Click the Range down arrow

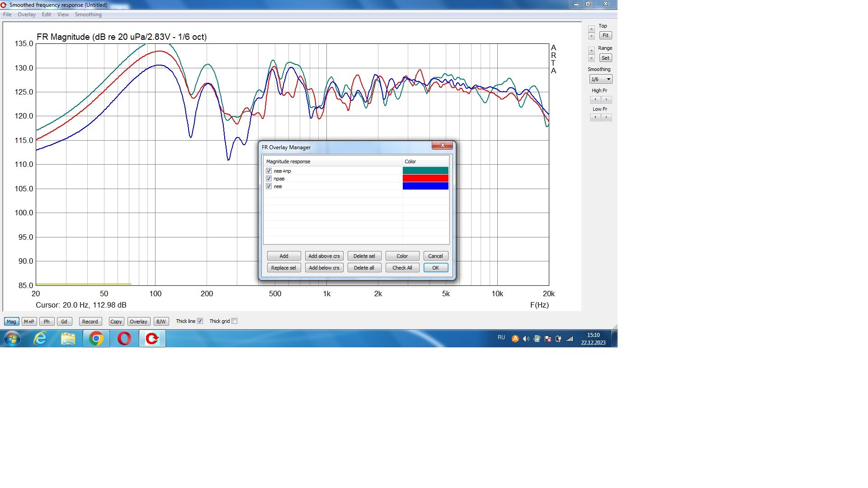591,58
